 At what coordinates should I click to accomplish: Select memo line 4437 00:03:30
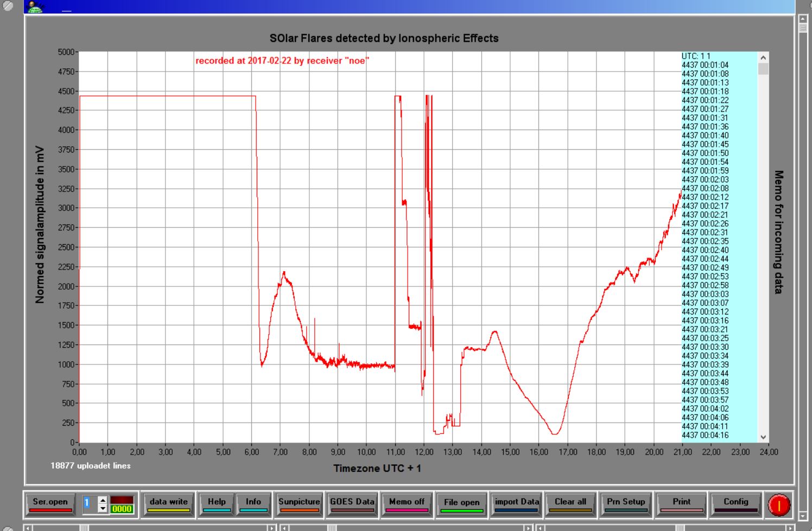coord(705,347)
